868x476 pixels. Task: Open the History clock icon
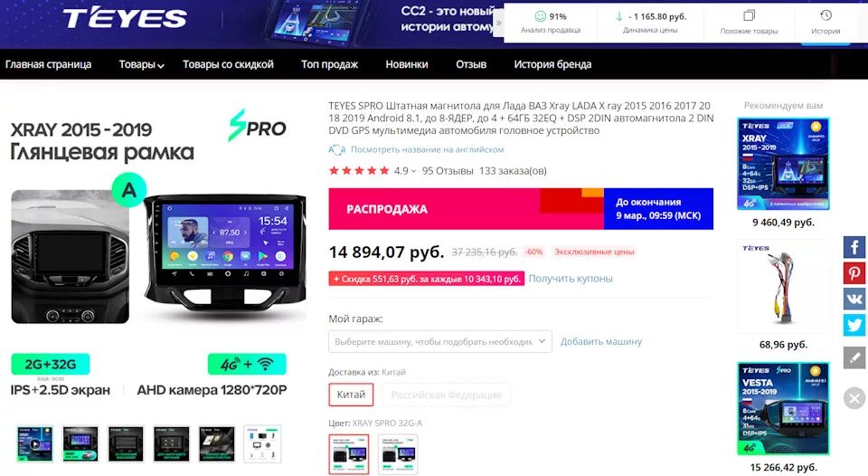click(x=826, y=15)
